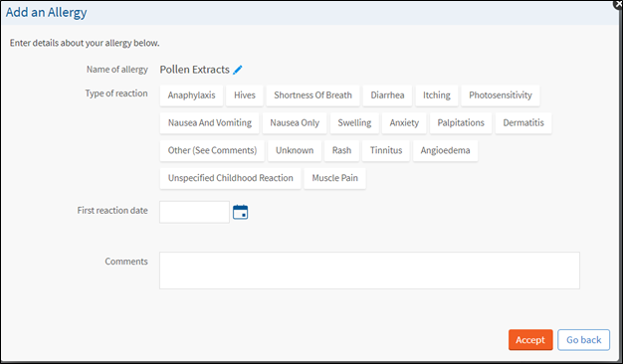
Task: Accept the allergy details
Action: (x=530, y=340)
